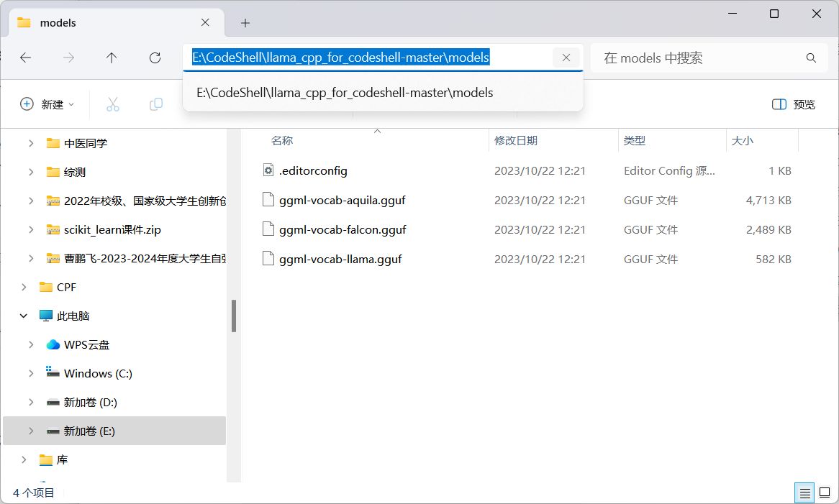The width and height of the screenshot is (839, 504).
Task: Click the search magnifier icon
Action: point(811,58)
